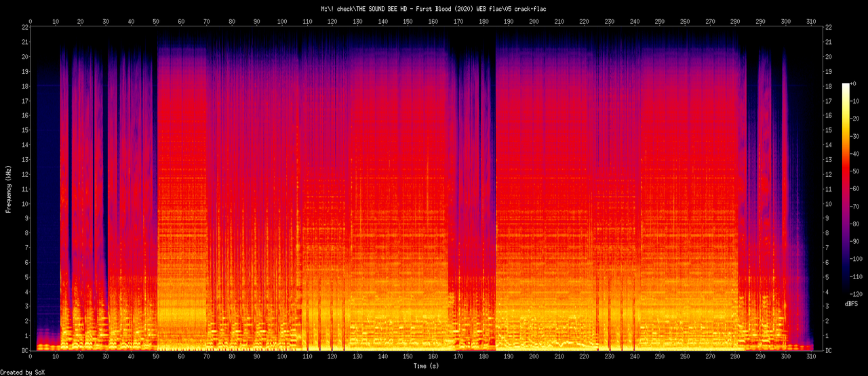868x376 pixels.
Task: Select the "-70" label on the dBFS scale
Action: (855, 207)
